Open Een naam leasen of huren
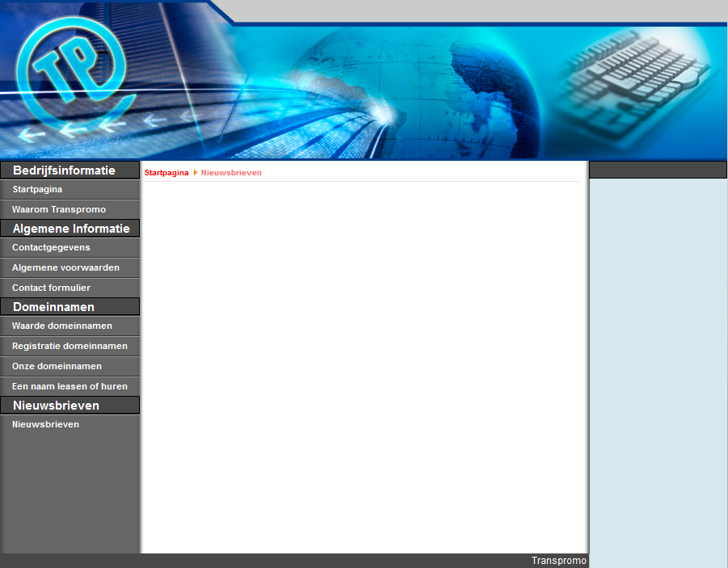This screenshot has height=568, width=728. click(x=69, y=386)
